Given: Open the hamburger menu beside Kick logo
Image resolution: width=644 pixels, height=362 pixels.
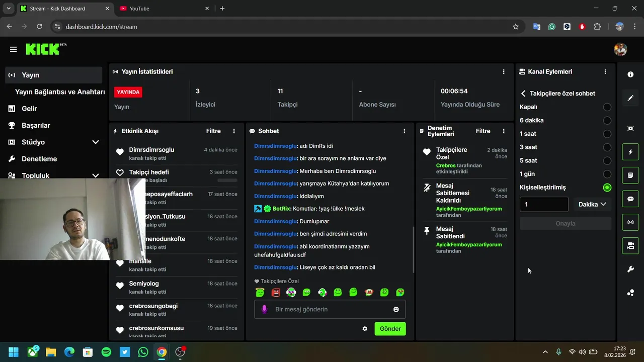Looking at the screenshot, I should click(14, 49).
